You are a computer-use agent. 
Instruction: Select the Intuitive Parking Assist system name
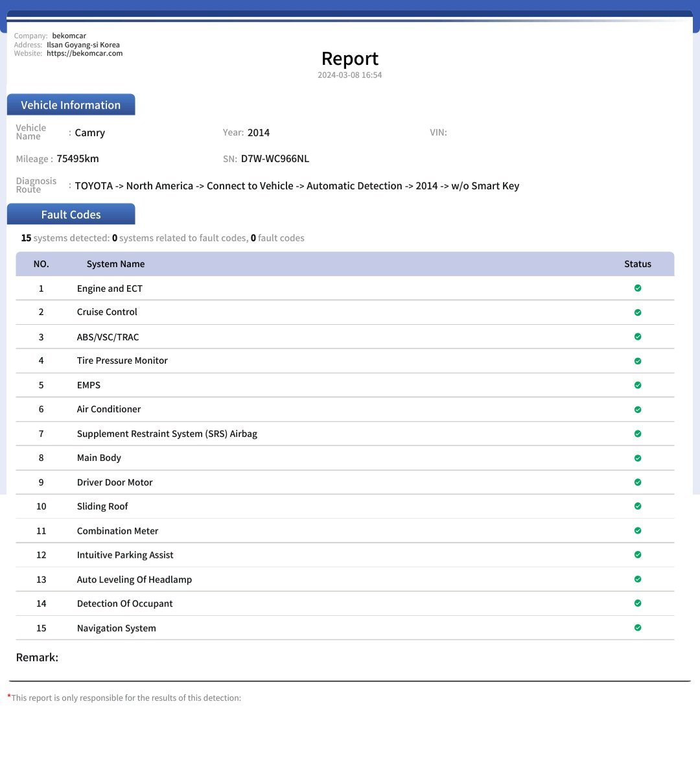click(x=125, y=555)
